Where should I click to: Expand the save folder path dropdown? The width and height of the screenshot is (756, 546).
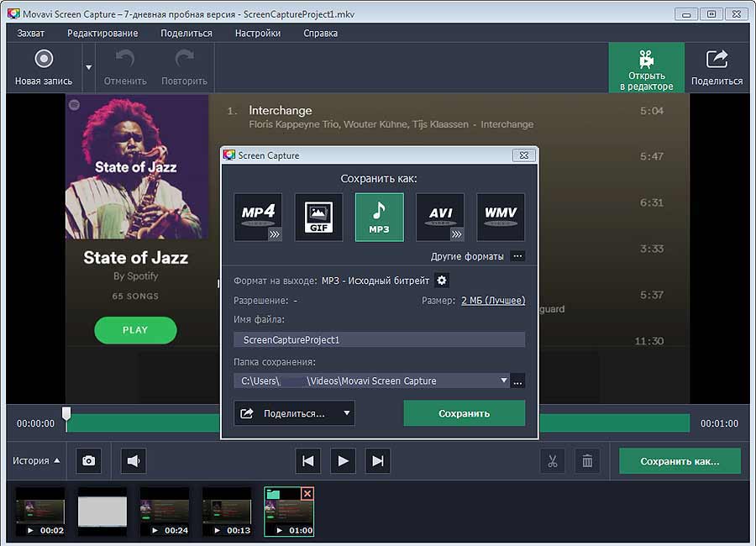pyautogui.click(x=504, y=381)
